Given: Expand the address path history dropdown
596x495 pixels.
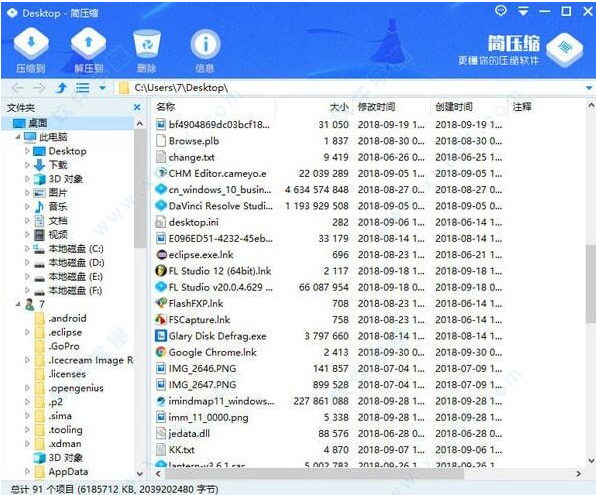Looking at the screenshot, I should pos(589,88).
